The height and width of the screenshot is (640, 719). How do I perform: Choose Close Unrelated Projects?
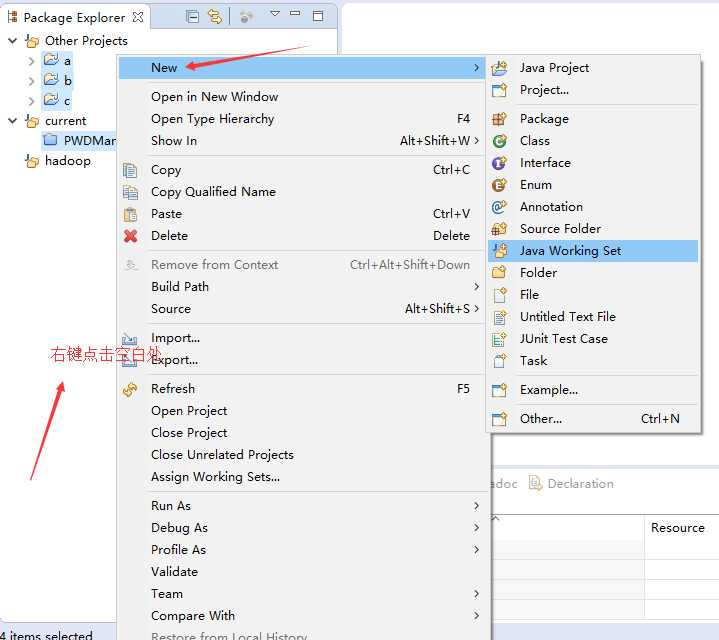(x=302, y=455)
